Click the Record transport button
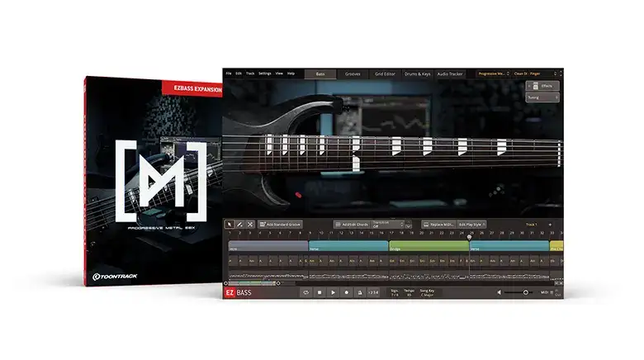This screenshot has height=360, width=644. pyautogui.click(x=346, y=292)
